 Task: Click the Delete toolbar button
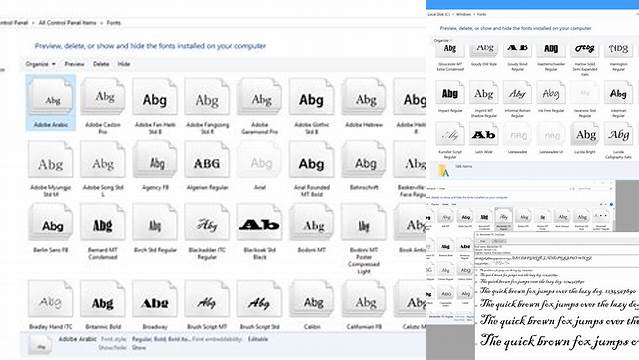101,64
